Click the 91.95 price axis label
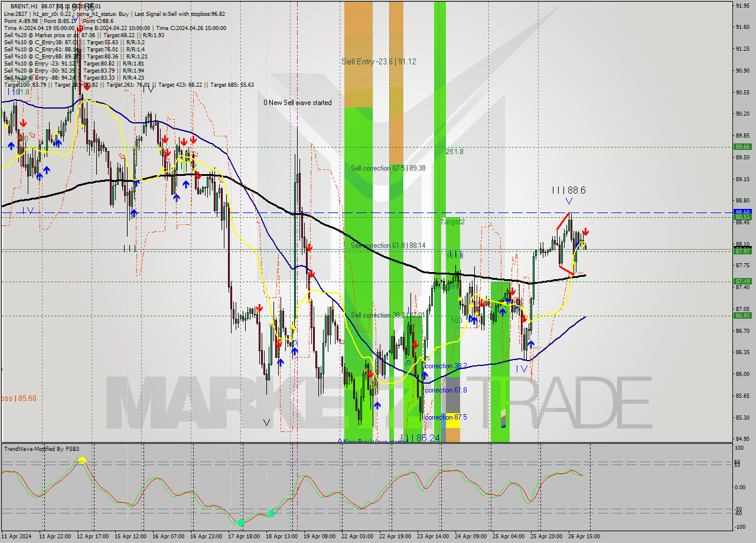 [742, 5]
